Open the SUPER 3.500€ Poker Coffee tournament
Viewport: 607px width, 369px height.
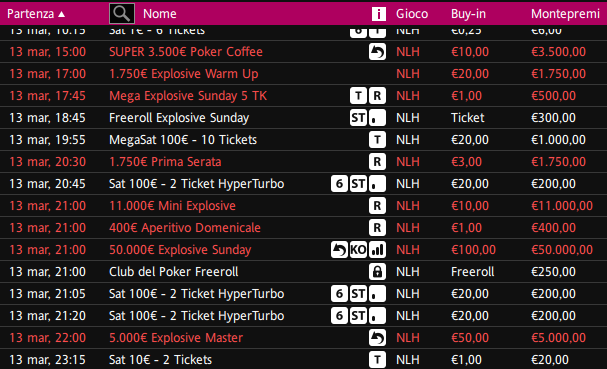[x=186, y=52]
